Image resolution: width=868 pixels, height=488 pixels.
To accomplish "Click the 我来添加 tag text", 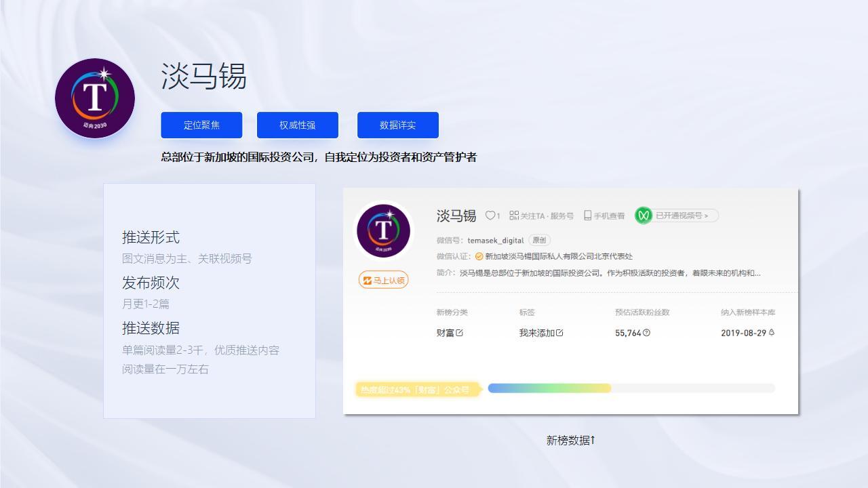I will coord(537,333).
